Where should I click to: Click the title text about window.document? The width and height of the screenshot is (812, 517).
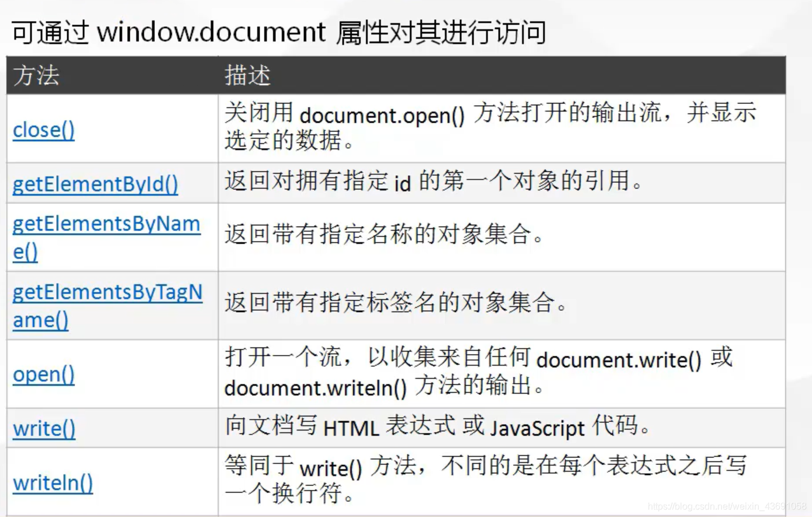[279, 32]
